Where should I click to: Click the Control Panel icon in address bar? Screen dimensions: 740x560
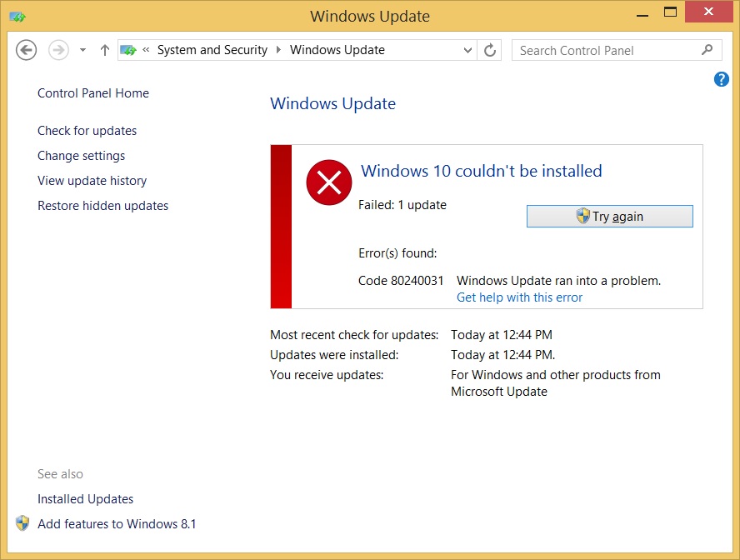[x=127, y=50]
